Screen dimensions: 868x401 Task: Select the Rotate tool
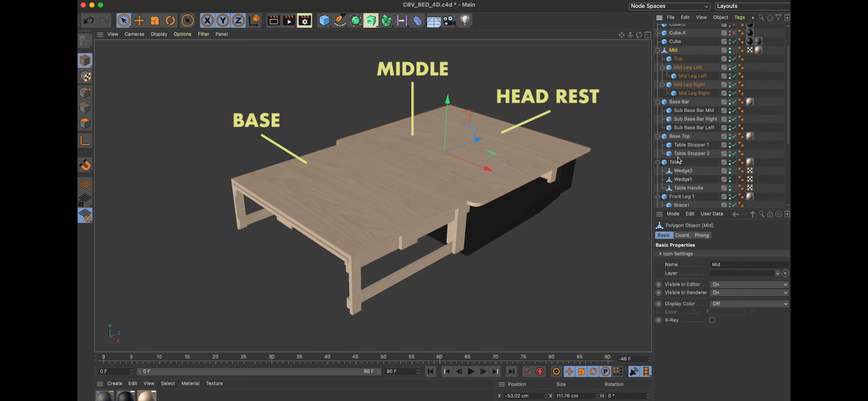[x=170, y=20]
